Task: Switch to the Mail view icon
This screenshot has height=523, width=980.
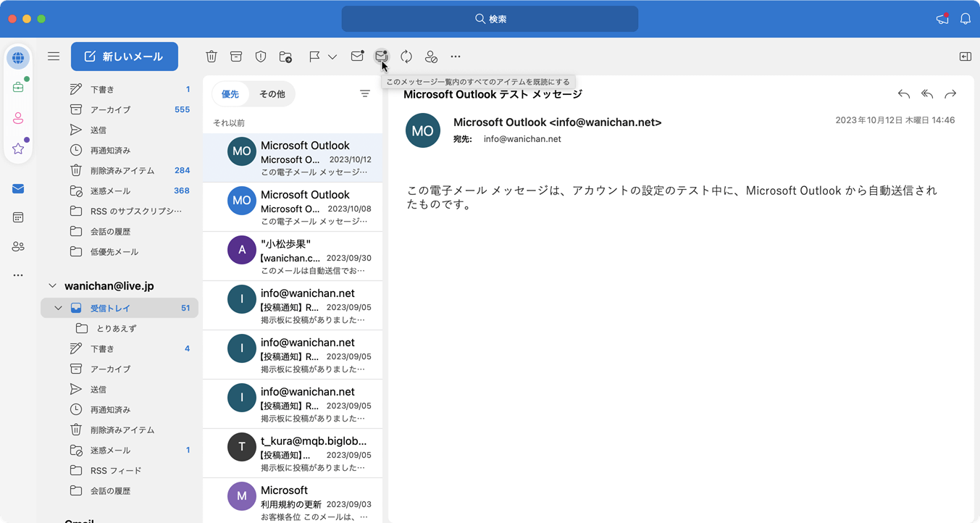Action: coord(18,189)
